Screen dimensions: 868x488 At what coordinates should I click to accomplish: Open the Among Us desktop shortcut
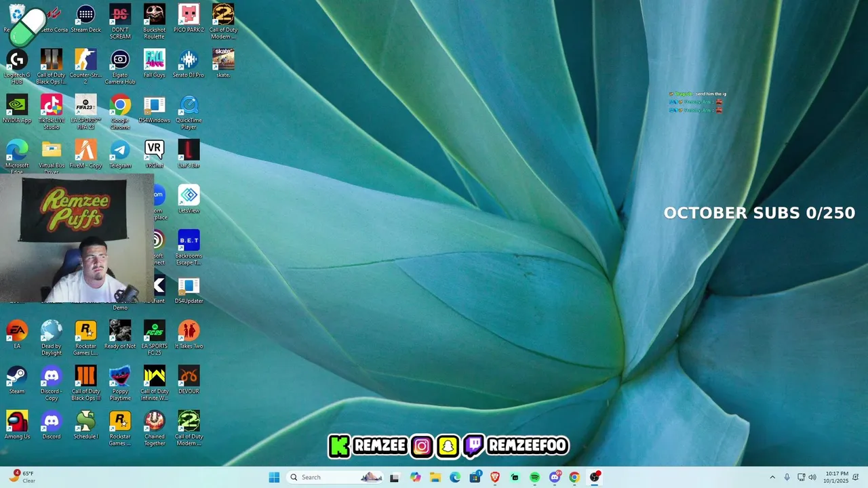[x=17, y=425]
